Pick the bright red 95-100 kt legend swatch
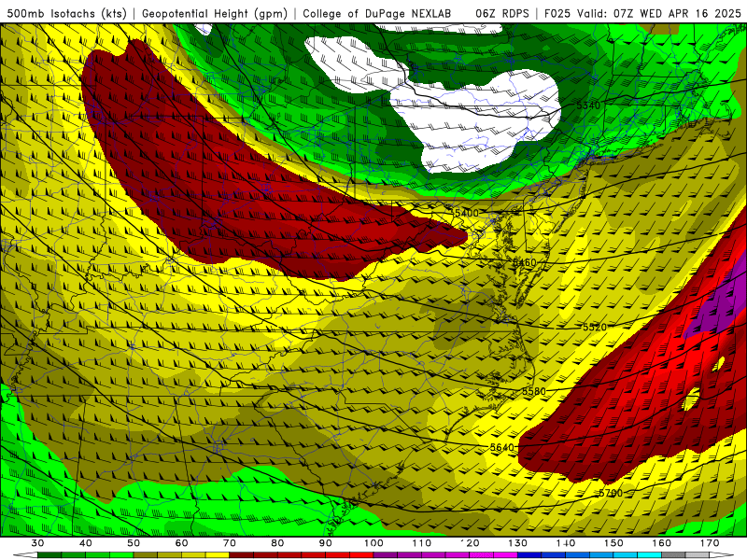The height and width of the screenshot is (560, 747). coord(361,555)
